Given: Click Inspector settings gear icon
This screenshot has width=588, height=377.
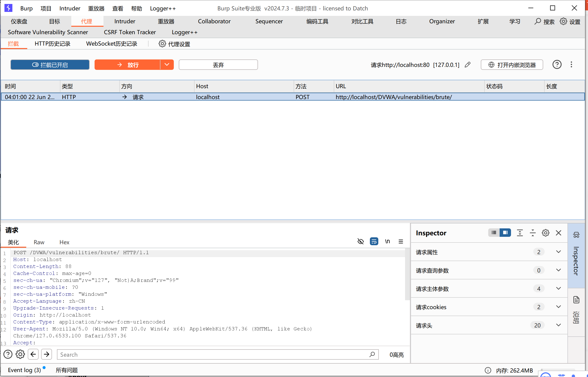Looking at the screenshot, I should (x=545, y=233).
